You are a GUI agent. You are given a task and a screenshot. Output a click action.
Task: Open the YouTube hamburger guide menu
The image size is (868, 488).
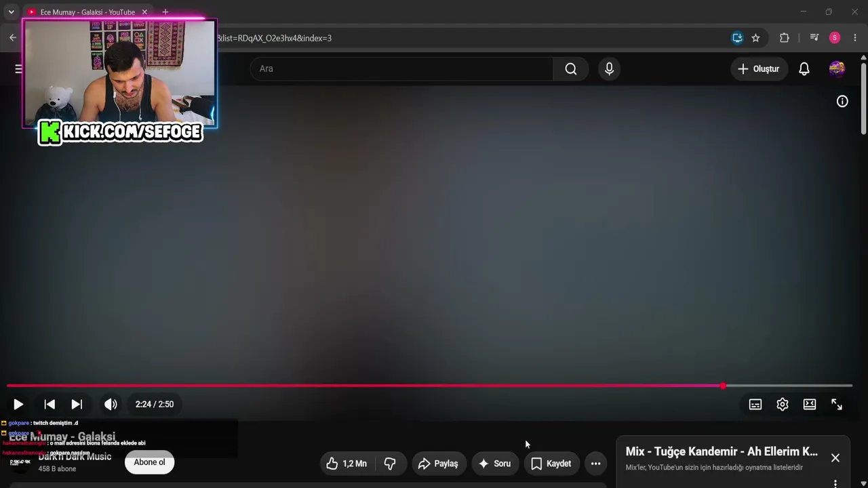(18, 68)
